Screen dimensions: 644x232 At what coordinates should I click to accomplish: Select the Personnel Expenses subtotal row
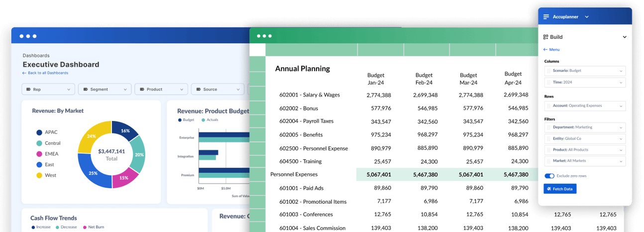(x=294, y=174)
